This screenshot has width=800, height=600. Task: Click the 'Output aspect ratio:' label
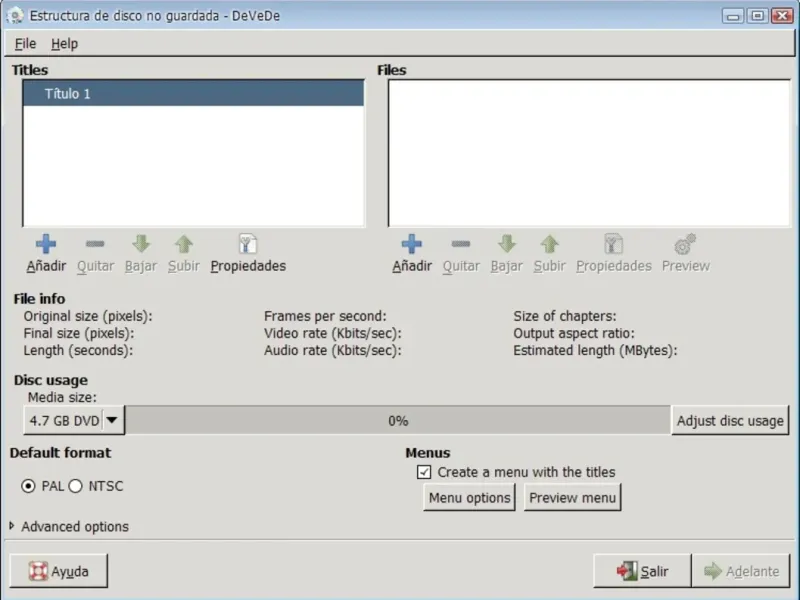tap(574, 334)
